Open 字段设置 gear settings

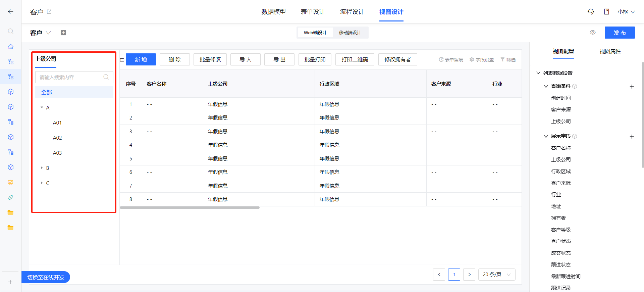(x=482, y=59)
